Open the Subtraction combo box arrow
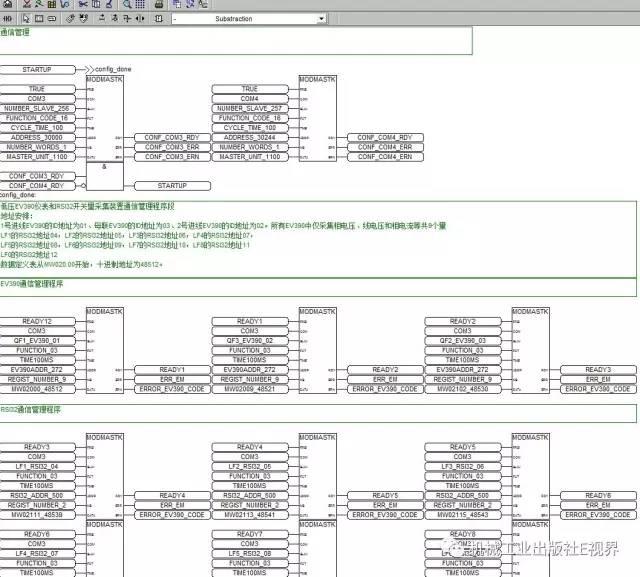This screenshot has height=577, width=640. tap(321, 19)
